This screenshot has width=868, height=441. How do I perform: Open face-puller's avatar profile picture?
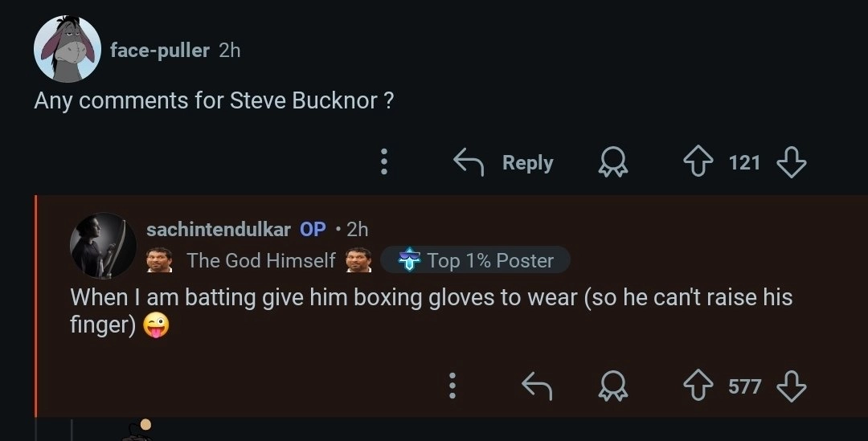[68, 49]
